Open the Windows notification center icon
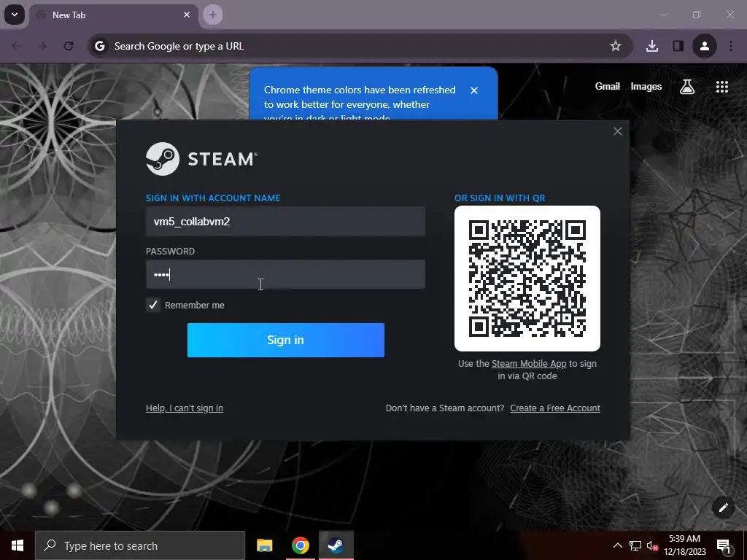Screen dimensions: 747x560 (x=724, y=546)
